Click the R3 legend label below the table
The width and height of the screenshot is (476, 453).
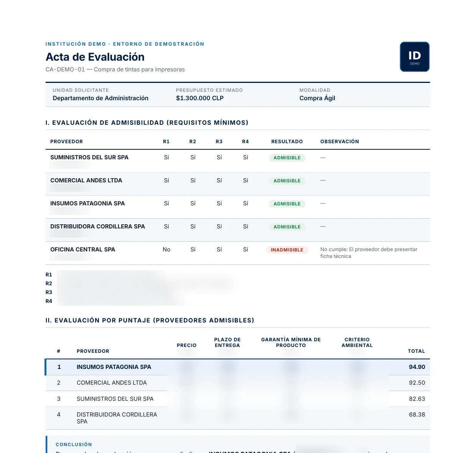pyautogui.click(x=49, y=293)
